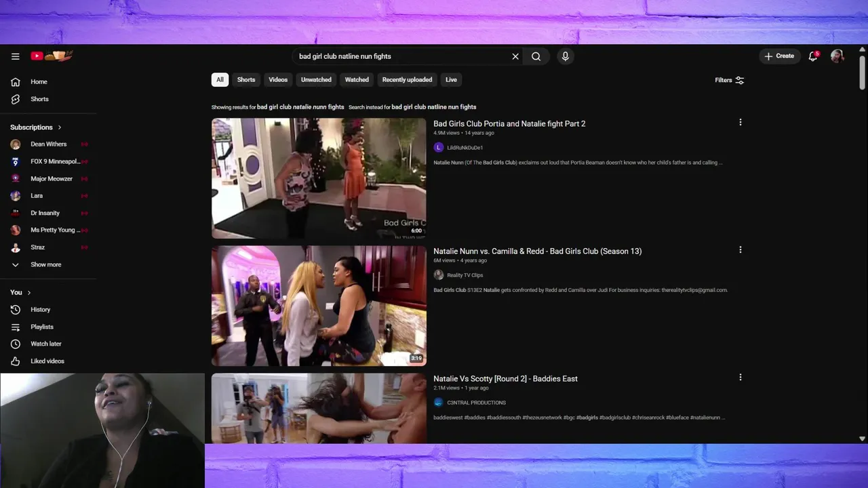868x488 pixels.
Task: Open C3NTRAL PRODUCTIONS channel avatar
Action: 439,403
